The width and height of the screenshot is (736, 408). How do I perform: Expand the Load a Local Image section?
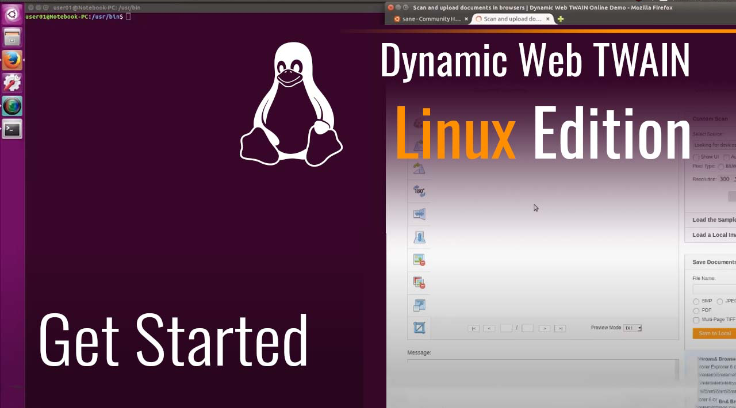pyautogui.click(x=712, y=235)
